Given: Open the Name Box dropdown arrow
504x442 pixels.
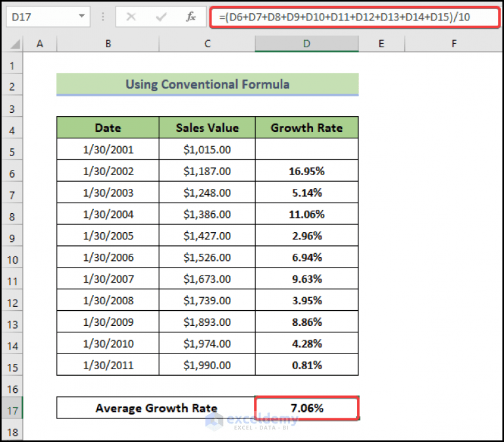Looking at the screenshot, I should click(x=81, y=16).
